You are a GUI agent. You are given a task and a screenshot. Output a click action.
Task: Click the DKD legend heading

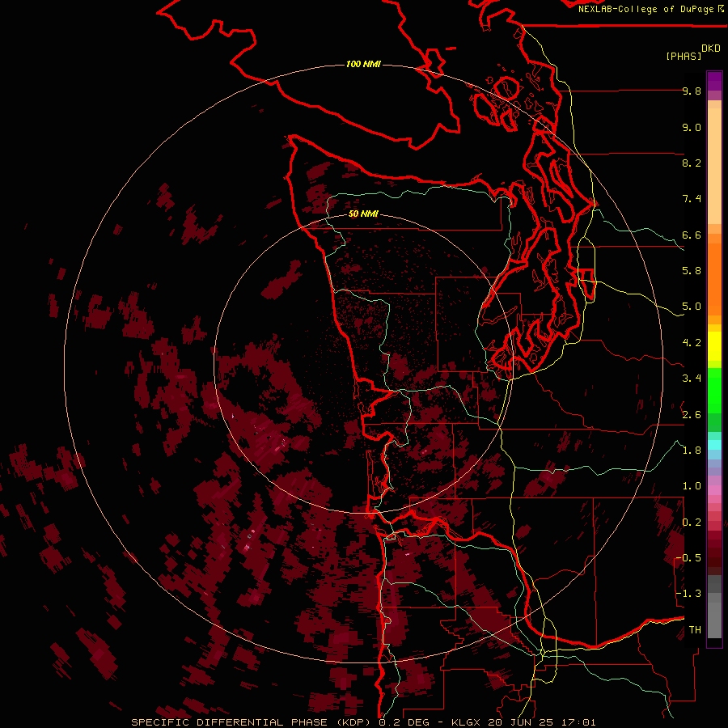(x=710, y=49)
